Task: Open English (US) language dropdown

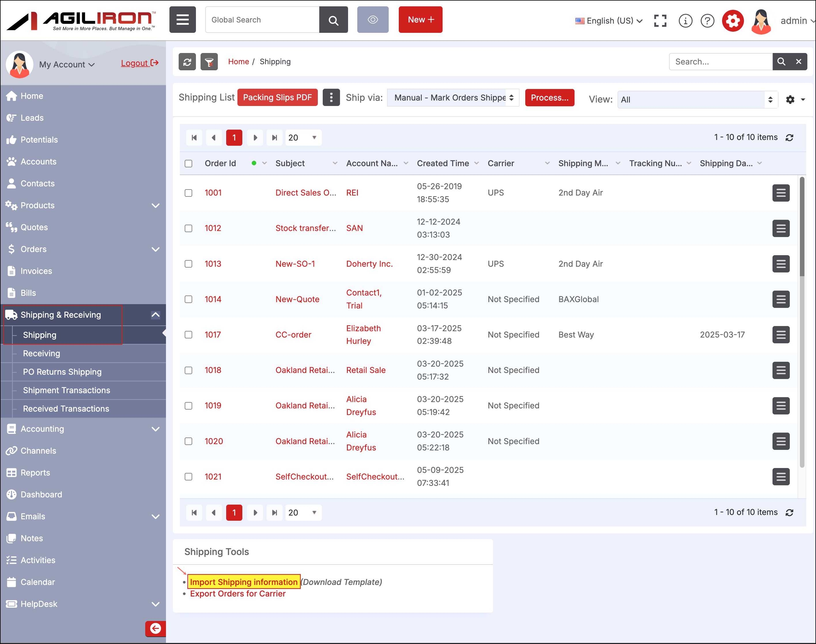Action: click(x=609, y=21)
